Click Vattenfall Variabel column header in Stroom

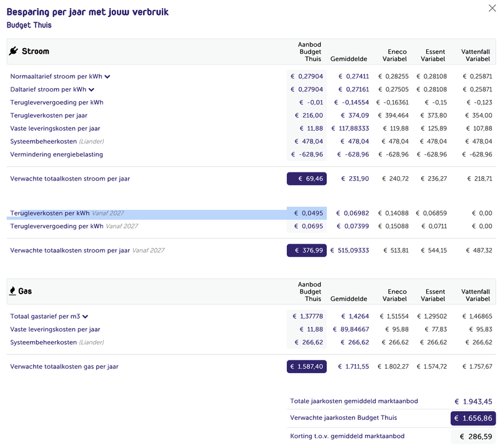(x=476, y=55)
